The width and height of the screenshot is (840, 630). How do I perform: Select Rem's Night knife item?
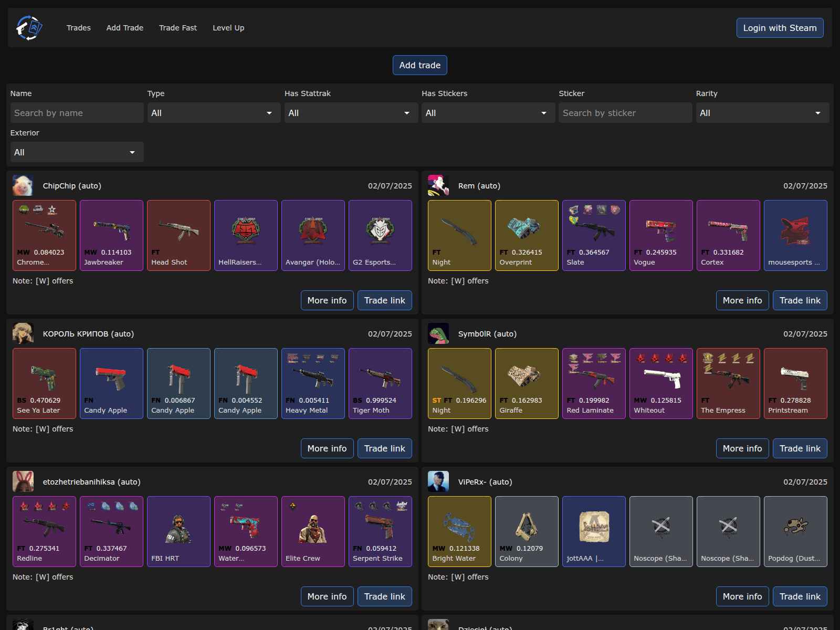[459, 235]
